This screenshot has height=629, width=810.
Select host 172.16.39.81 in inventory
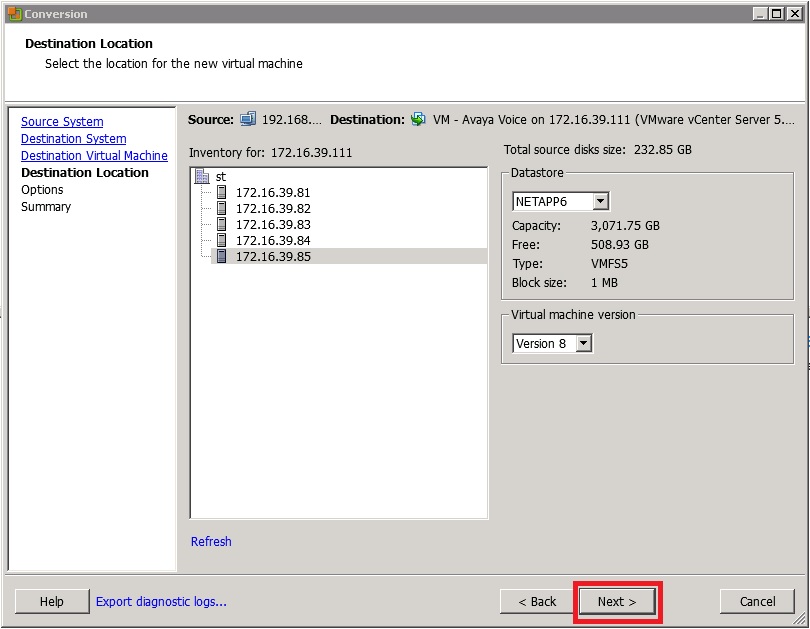pos(273,193)
